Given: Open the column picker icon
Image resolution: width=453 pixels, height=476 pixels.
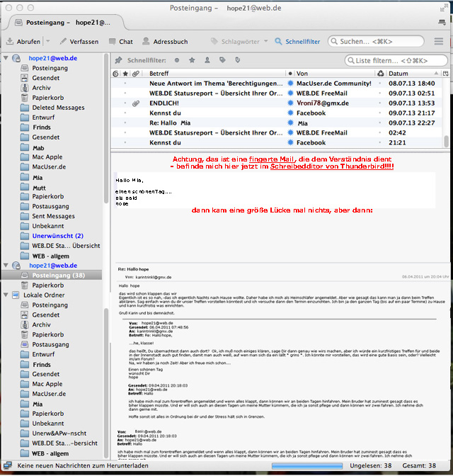Looking at the screenshot, I should [445, 74].
